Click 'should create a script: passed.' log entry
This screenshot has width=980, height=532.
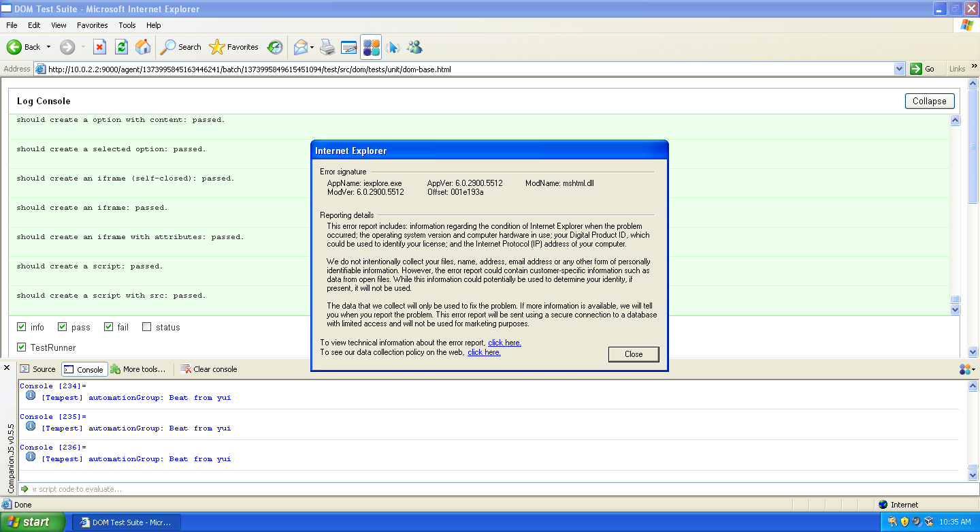pos(90,266)
